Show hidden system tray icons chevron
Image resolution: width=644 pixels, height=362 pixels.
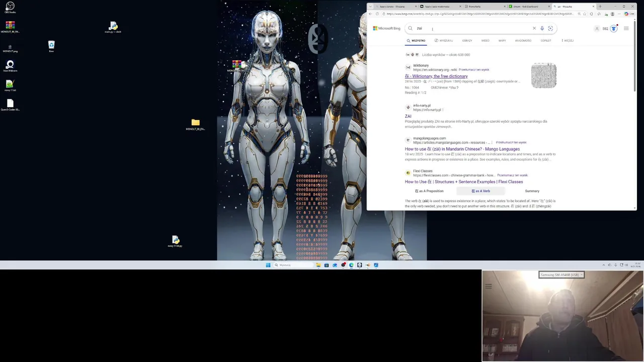click(x=604, y=265)
